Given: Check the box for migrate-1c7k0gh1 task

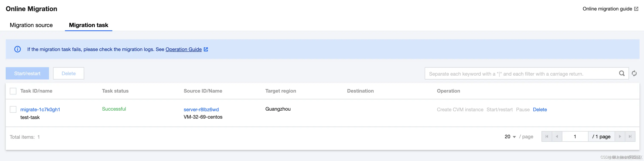Looking at the screenshot, I should click(13, 109).
